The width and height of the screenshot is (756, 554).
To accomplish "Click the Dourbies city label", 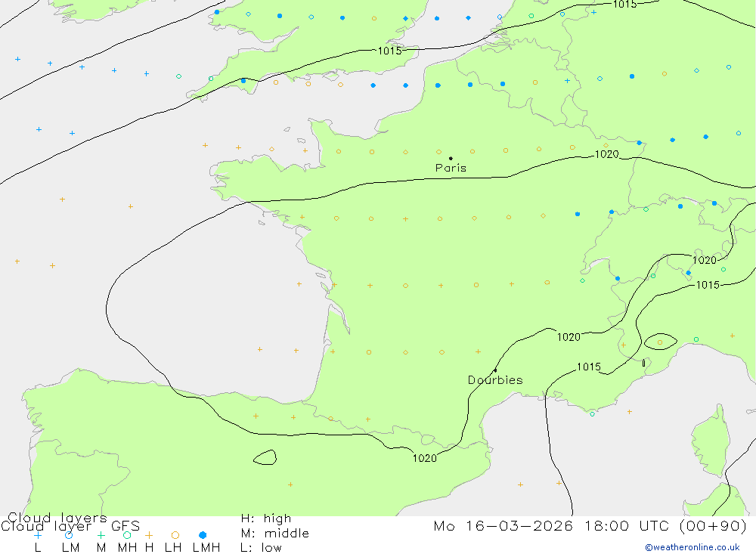I will tap(495, 380).
